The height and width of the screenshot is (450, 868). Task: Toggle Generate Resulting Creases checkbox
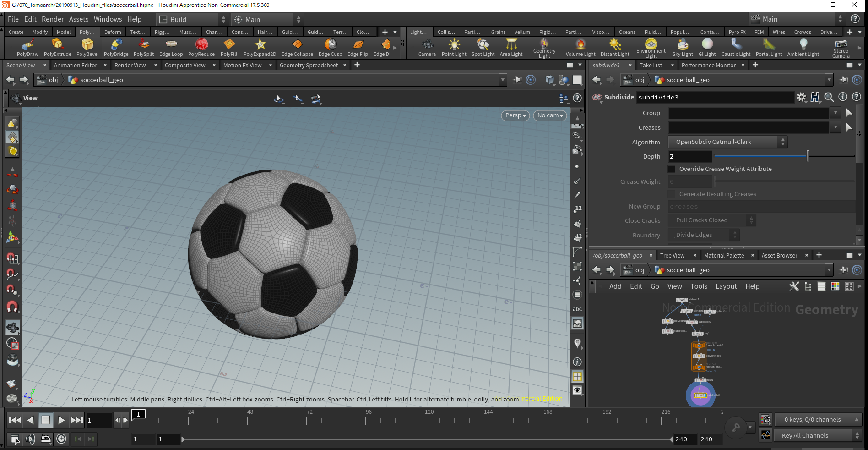(x=672, y=194)
